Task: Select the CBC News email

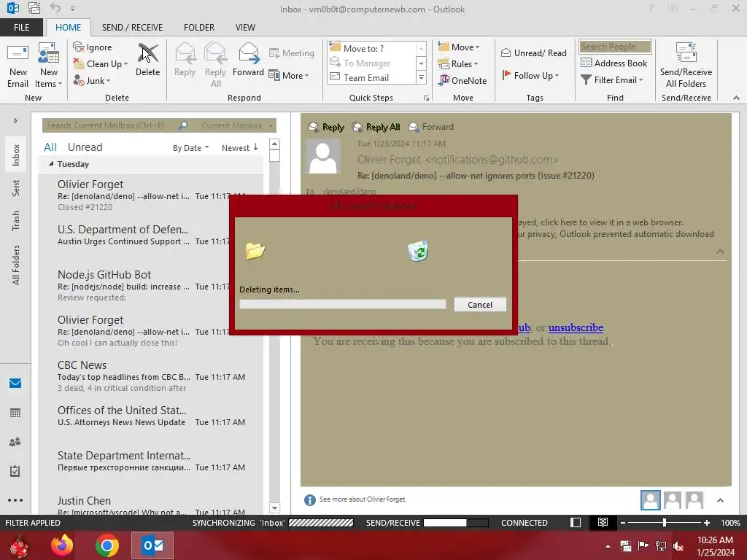Action: [151, 376]
